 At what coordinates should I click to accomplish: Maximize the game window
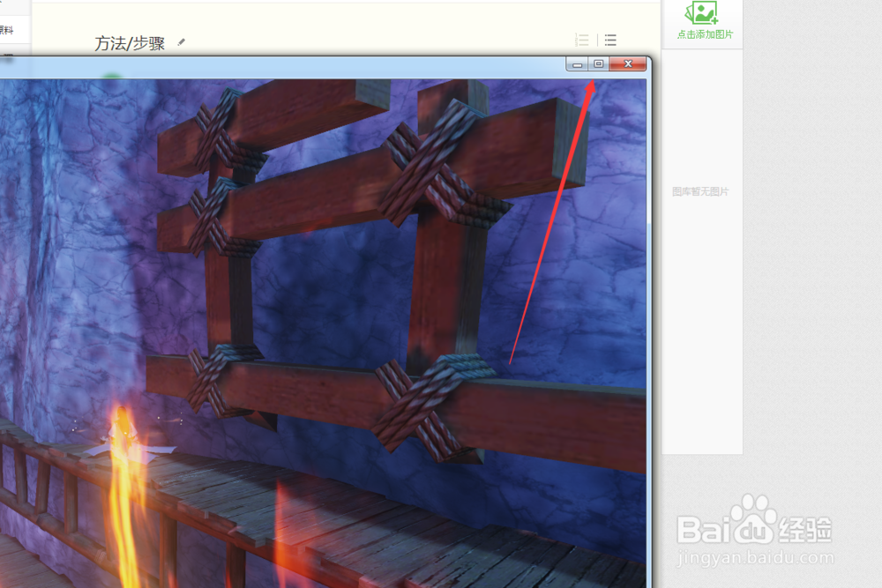[x=599, y=64]
